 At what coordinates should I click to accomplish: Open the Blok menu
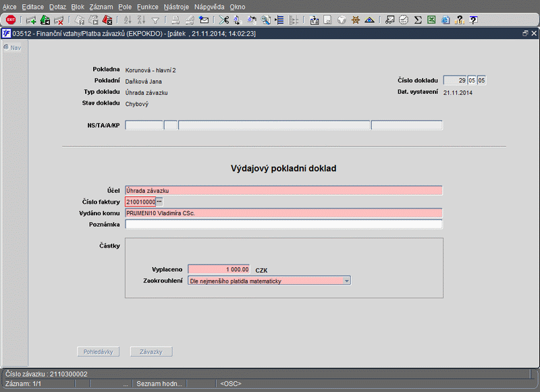tap(78, 7)
